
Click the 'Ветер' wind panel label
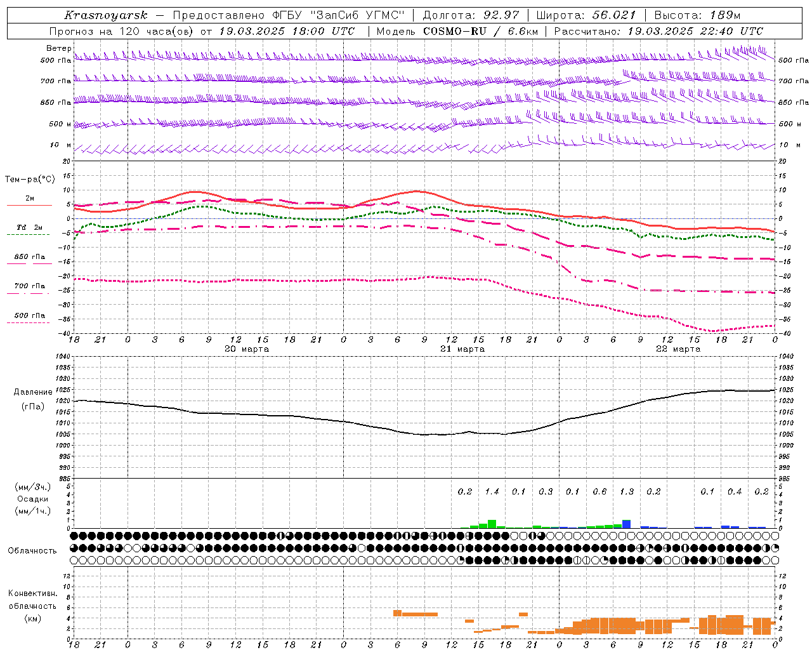pos(59,48)
